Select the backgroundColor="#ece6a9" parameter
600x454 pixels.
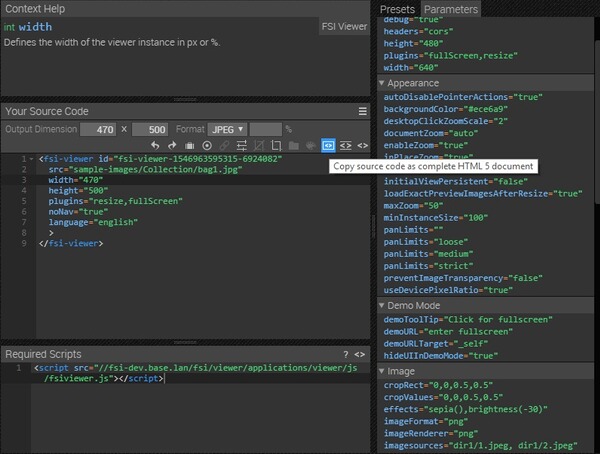[x=446, y=110]
